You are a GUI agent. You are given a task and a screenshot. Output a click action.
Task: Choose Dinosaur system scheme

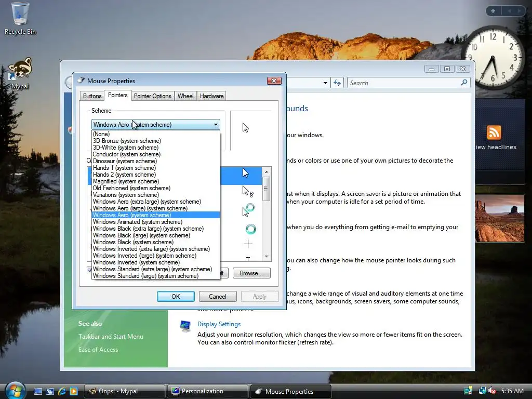point(156,161)
